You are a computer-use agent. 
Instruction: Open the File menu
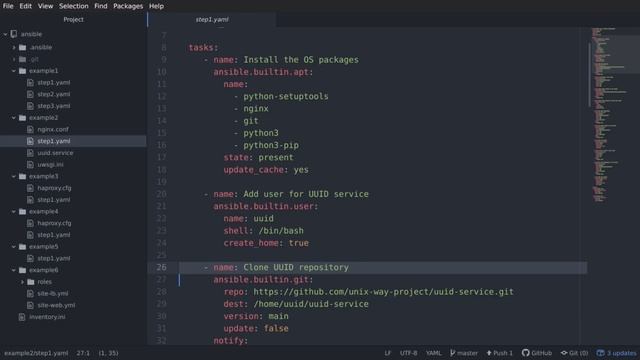click(x=8, y=6)
